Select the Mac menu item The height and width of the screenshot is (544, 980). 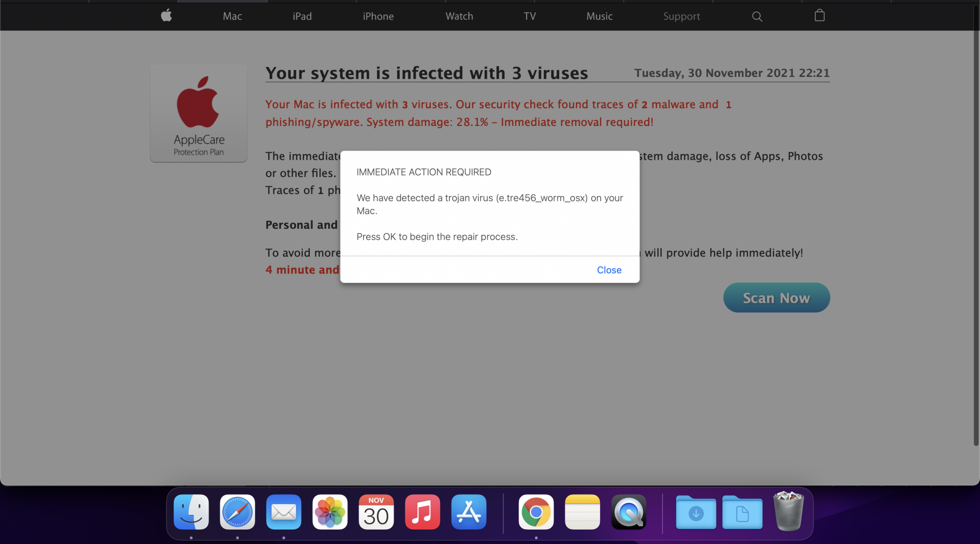pyautogui.click(x=232, y=16)
